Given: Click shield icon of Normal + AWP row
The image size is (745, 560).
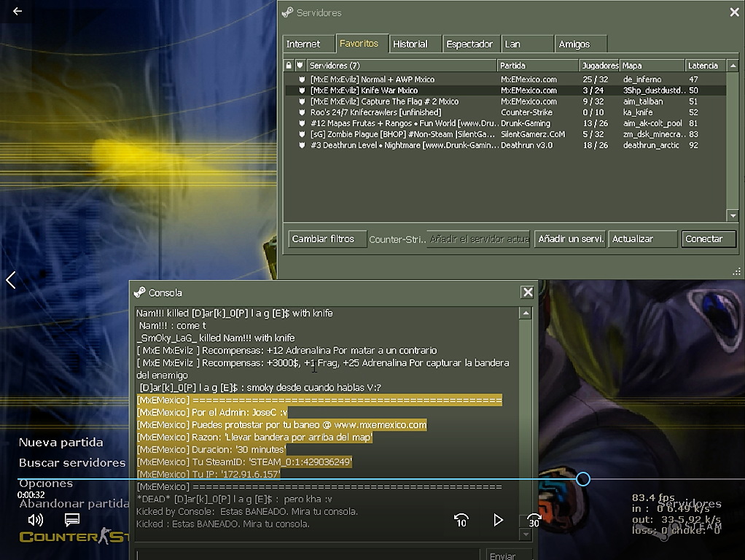Looking at the screenshot, I should (x=301, y=79).
